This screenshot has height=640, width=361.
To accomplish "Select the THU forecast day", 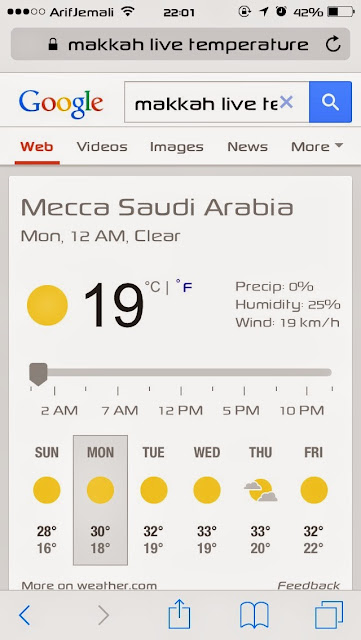I will pyautogui.click(x=261, y=500).
